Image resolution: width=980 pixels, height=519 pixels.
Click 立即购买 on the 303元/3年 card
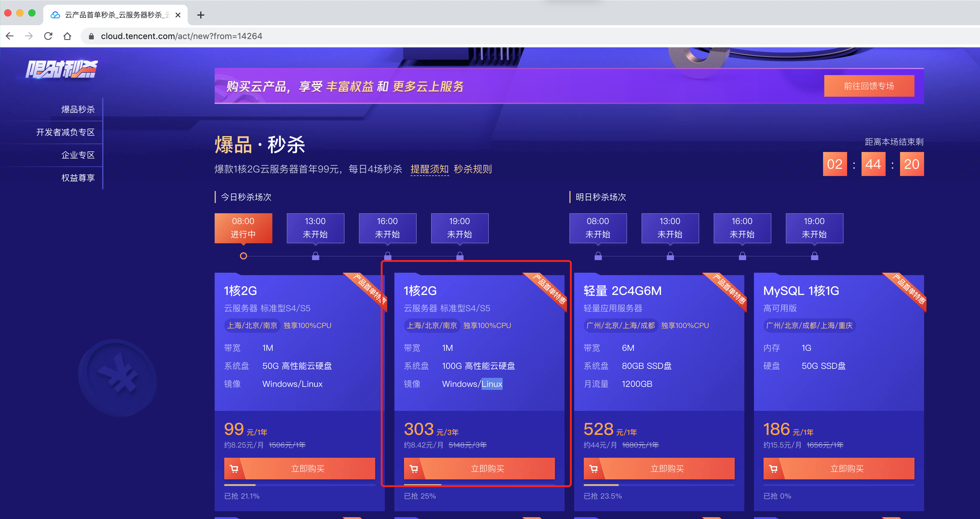[479, 469]
